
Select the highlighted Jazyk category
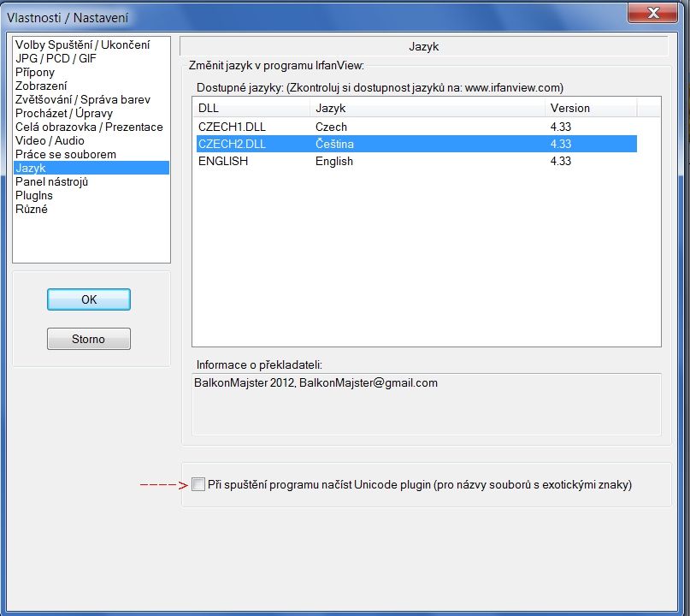tap(91, 168)
